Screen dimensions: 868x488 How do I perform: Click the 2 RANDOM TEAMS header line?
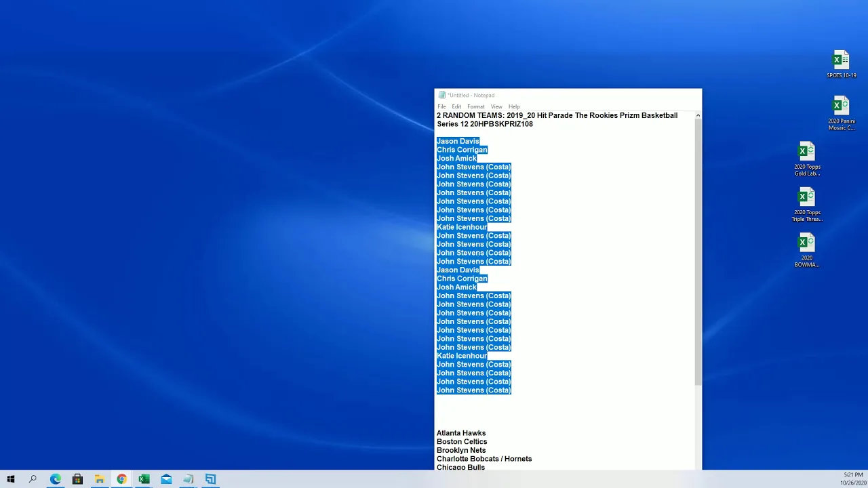point(557,115)
